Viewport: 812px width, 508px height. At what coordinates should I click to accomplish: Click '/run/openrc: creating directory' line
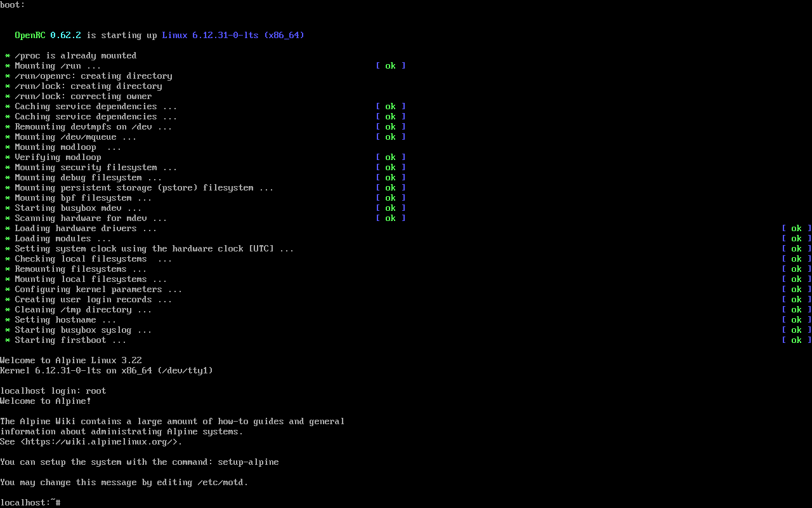point(94,76)
